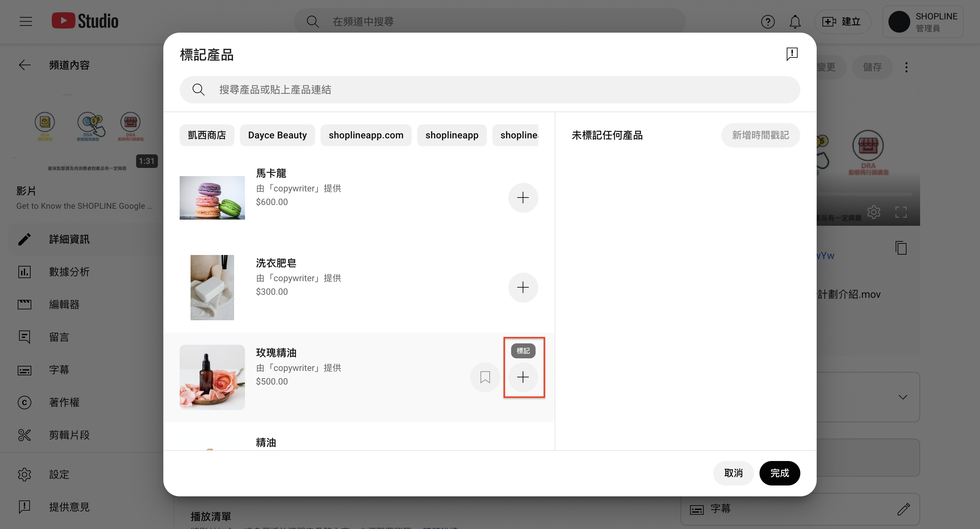Viewport: 980px width, 529px height.
Task: Select the Dayce Beauty store chip
Action: [277, 135]
